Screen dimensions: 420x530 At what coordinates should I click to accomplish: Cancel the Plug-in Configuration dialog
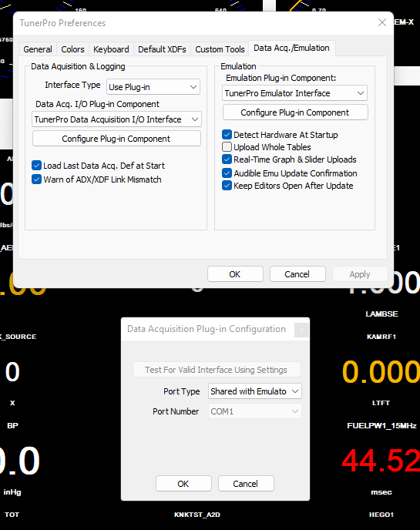pyautogui.click(x=246, y=484)
